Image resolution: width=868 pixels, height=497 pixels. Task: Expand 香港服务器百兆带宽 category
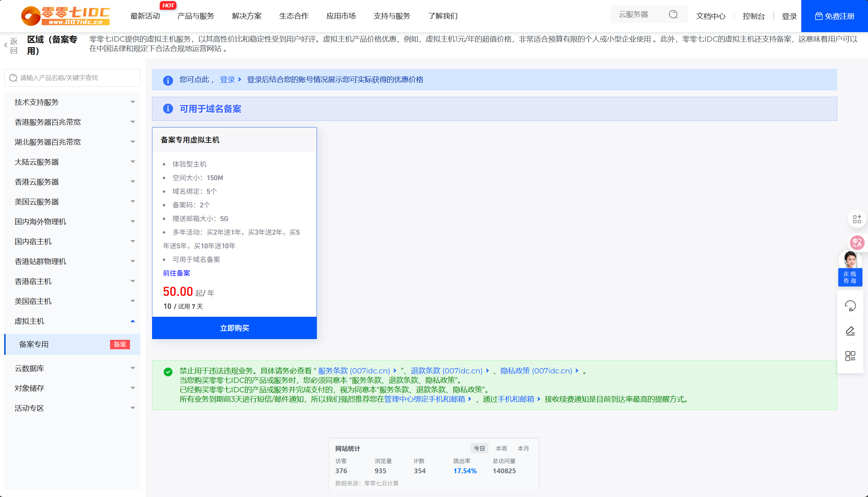(x=72, y=122)
